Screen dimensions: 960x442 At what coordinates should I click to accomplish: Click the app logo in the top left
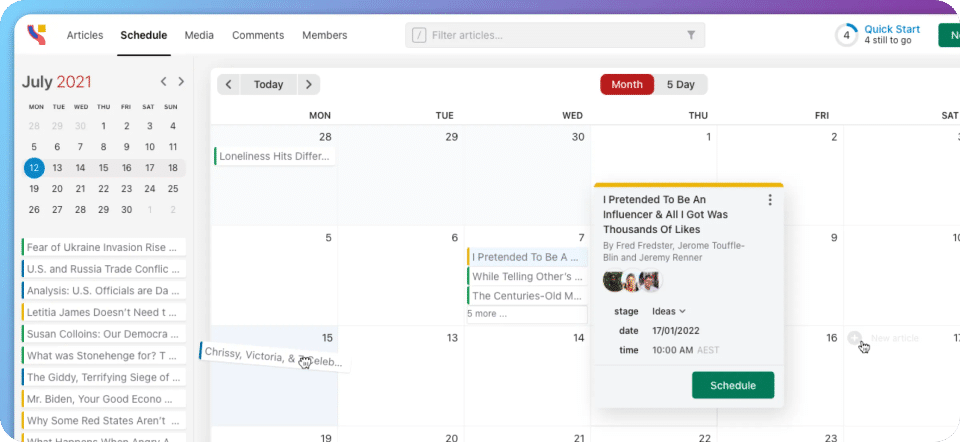pos(37,34)
